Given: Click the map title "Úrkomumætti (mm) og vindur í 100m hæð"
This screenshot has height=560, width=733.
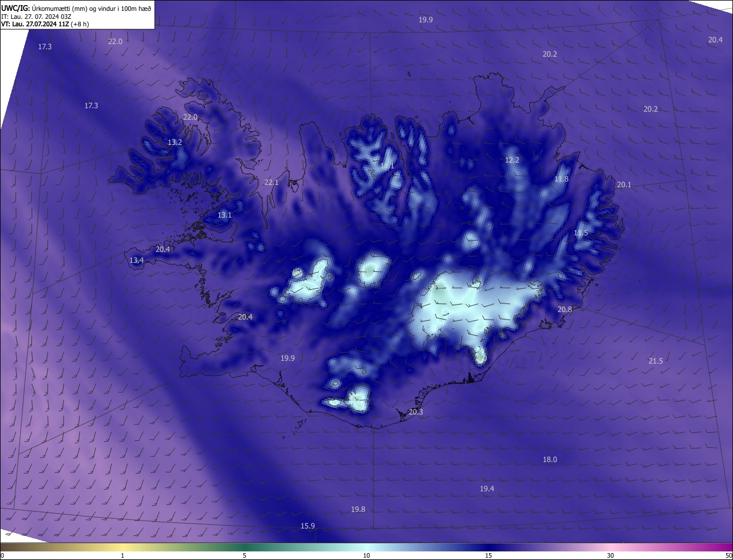Looking at the screenshot, I should [91, 9].
